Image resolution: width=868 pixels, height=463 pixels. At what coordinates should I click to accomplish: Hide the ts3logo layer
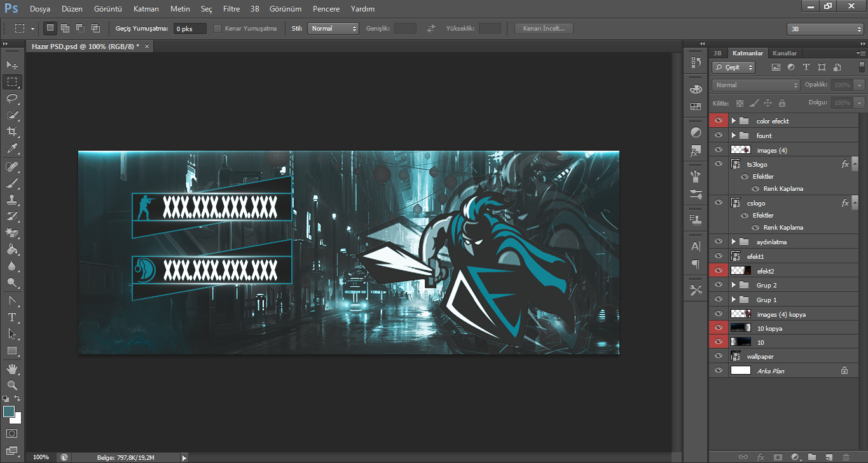click(x=719, y=164)
